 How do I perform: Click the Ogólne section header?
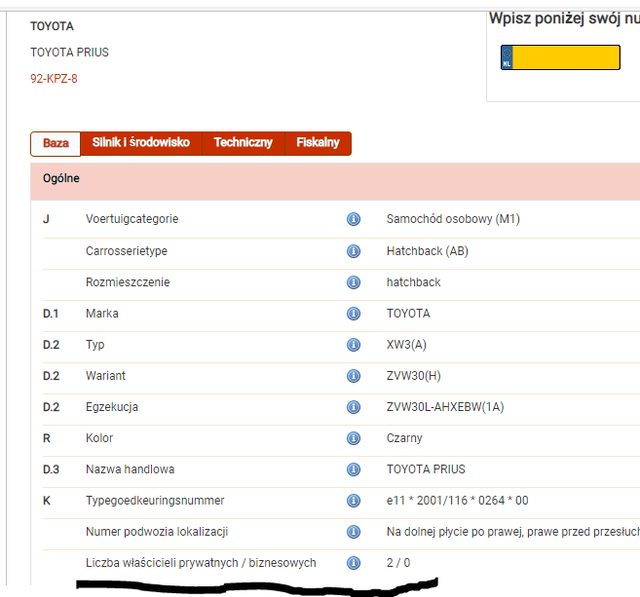click(335, 182)
